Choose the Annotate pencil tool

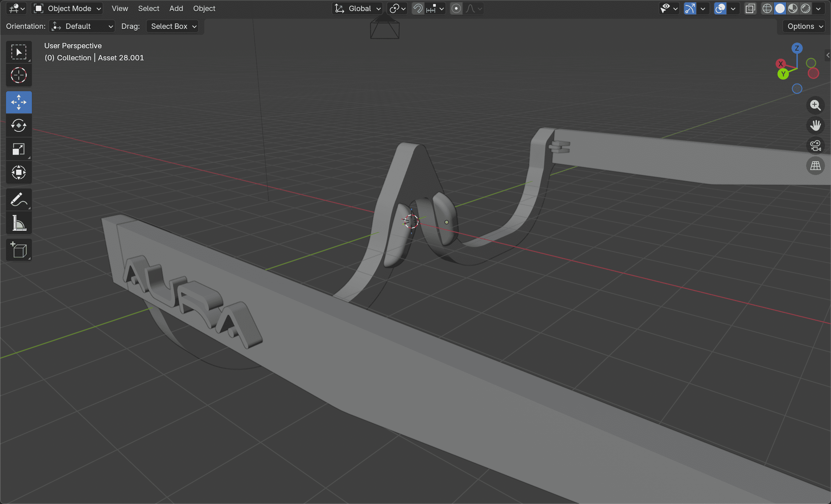pos(18,200)
